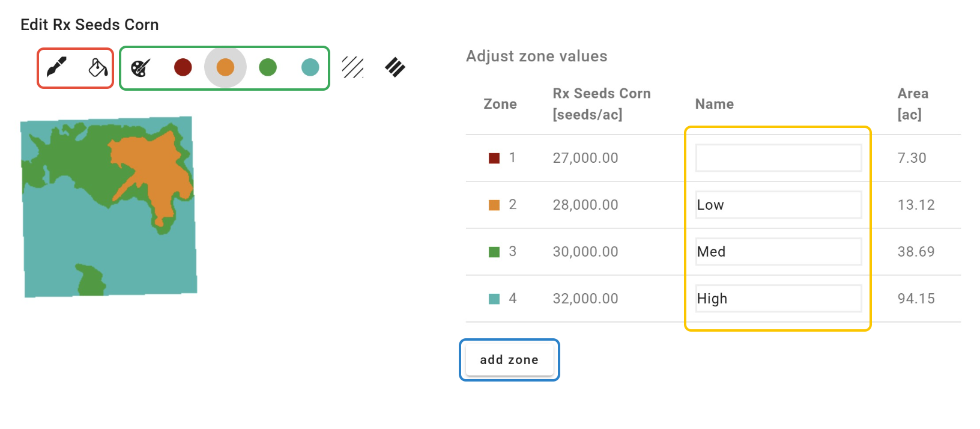This screenshot has height=429, width=980.
Task: Click the 27,000.00 seed rate value
Action: pyautogui.click(x=585, y=158)
